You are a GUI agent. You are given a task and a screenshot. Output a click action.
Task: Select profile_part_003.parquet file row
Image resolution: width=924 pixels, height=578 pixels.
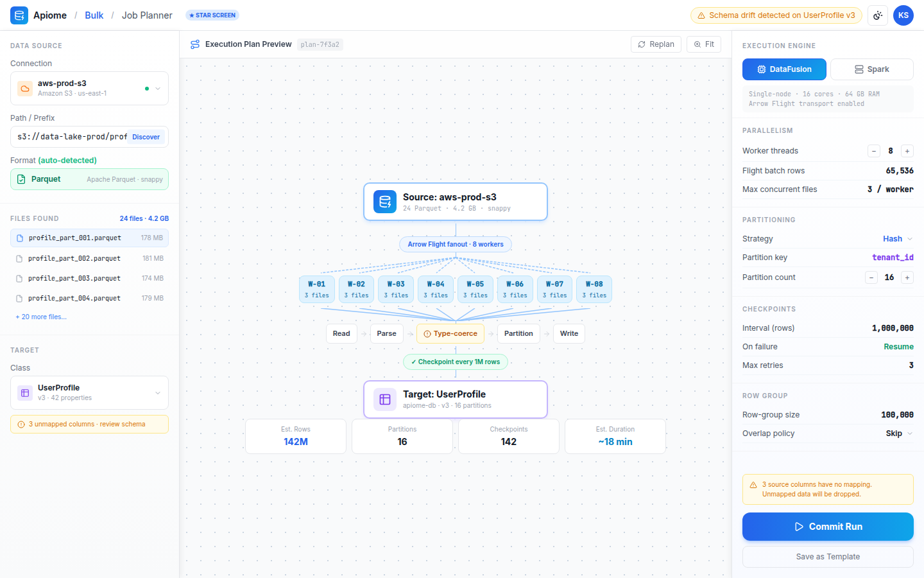89,278
